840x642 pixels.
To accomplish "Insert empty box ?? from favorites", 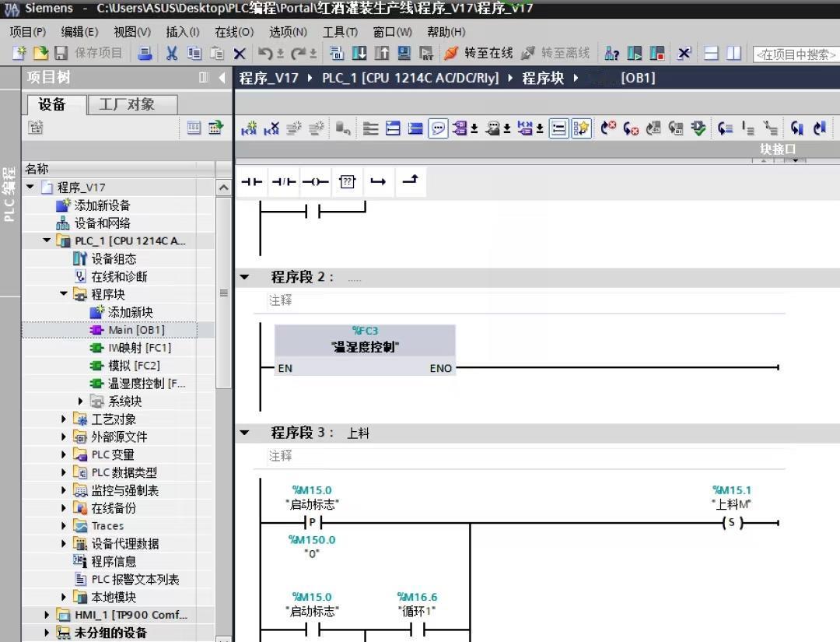I will (347, 181).
